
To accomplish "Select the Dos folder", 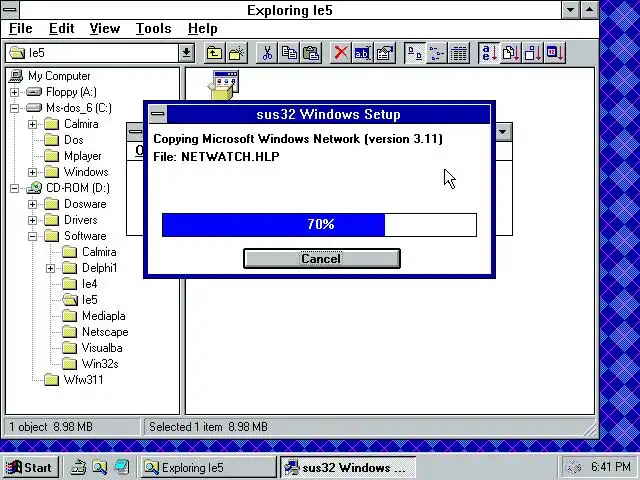I will click(64, 140).
